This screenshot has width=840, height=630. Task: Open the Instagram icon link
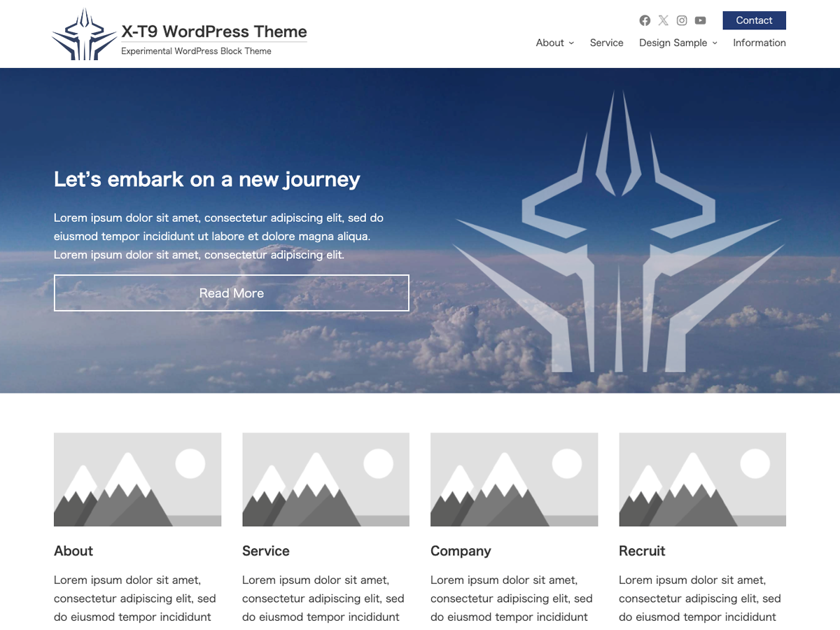(x=682, y=20)
